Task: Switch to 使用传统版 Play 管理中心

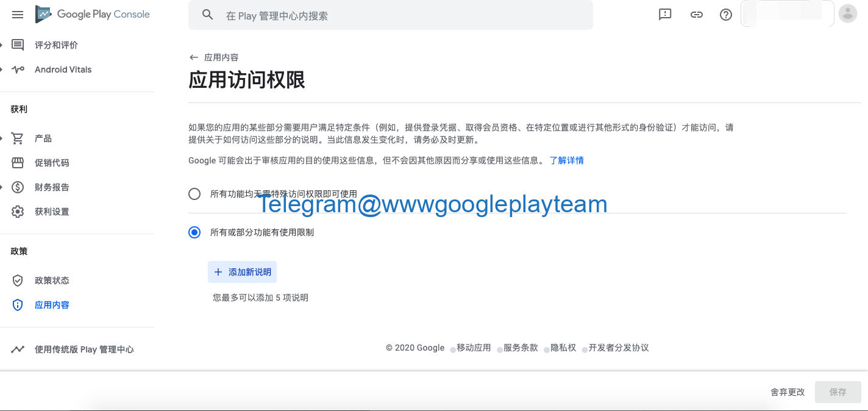Action: click(x=84, y=349)
